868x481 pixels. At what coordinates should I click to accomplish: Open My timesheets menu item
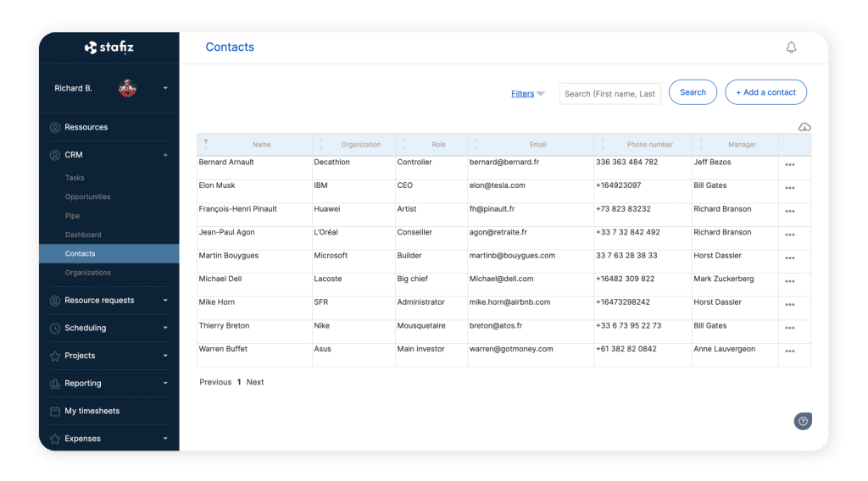(92, 411)
